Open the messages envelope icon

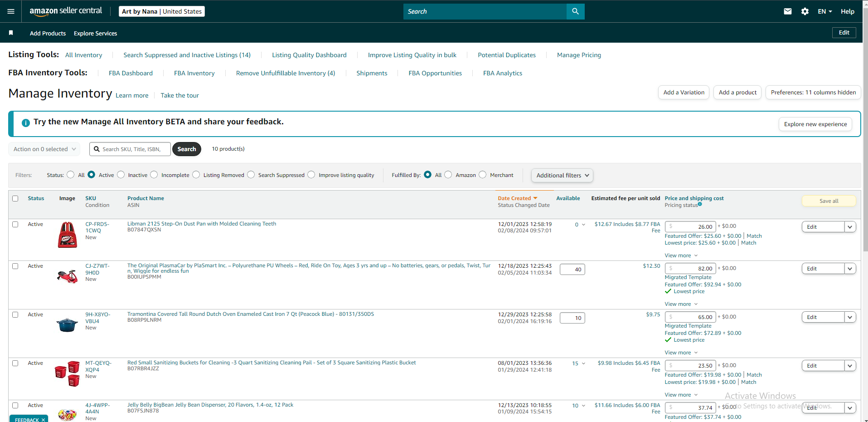pos(788,11)
